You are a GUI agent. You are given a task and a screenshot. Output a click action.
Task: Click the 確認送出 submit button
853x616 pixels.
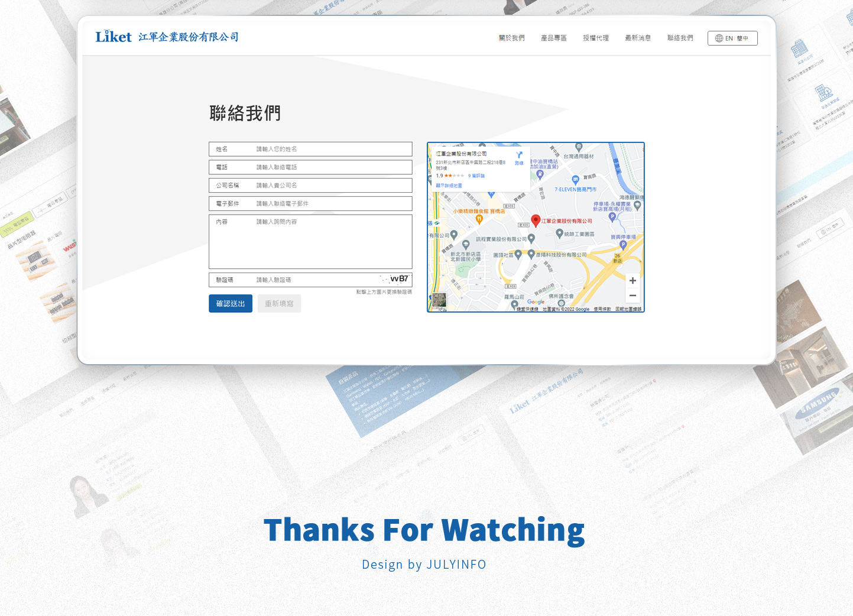point(231,304)
